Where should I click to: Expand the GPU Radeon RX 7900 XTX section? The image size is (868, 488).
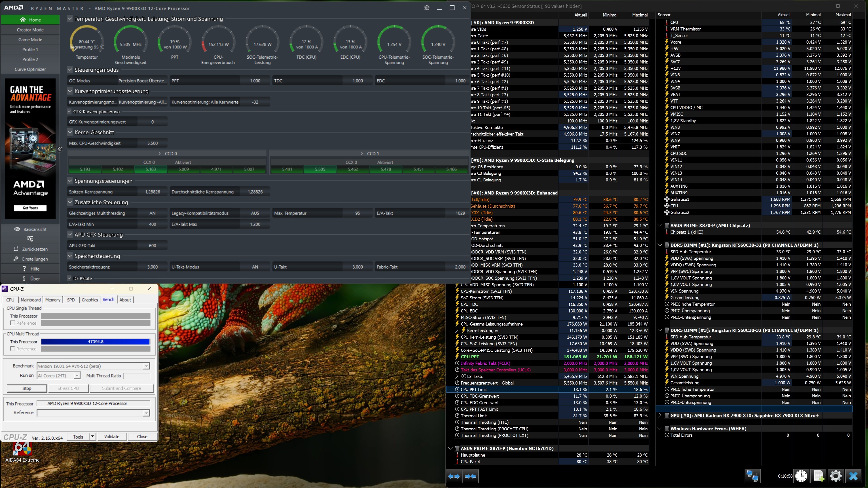pos(660,416)
